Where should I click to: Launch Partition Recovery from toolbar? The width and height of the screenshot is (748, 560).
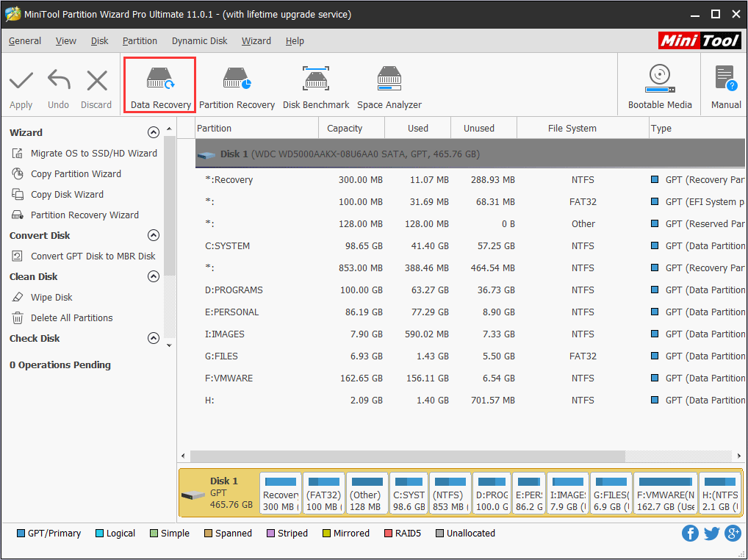tap(237, 85)
